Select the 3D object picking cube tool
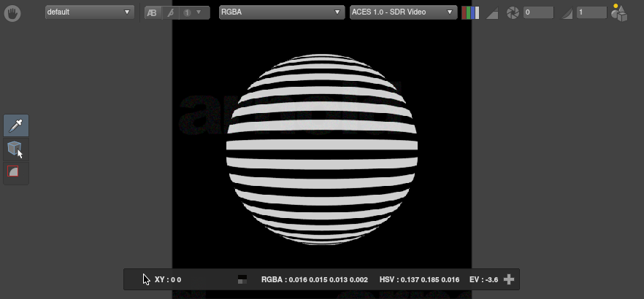 pos(15,149)
